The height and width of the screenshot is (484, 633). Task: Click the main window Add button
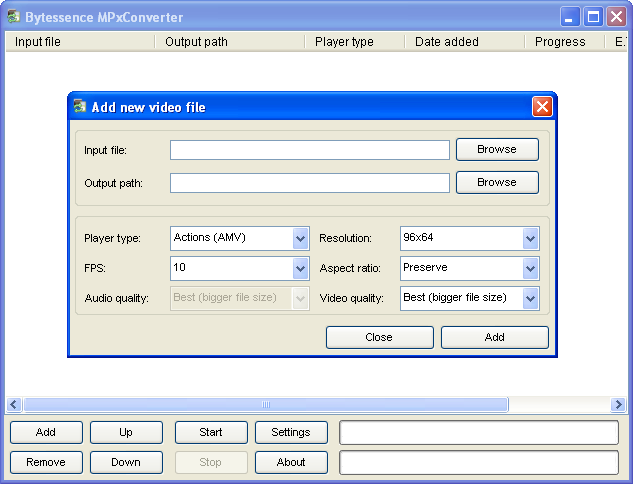pos(46,432)
